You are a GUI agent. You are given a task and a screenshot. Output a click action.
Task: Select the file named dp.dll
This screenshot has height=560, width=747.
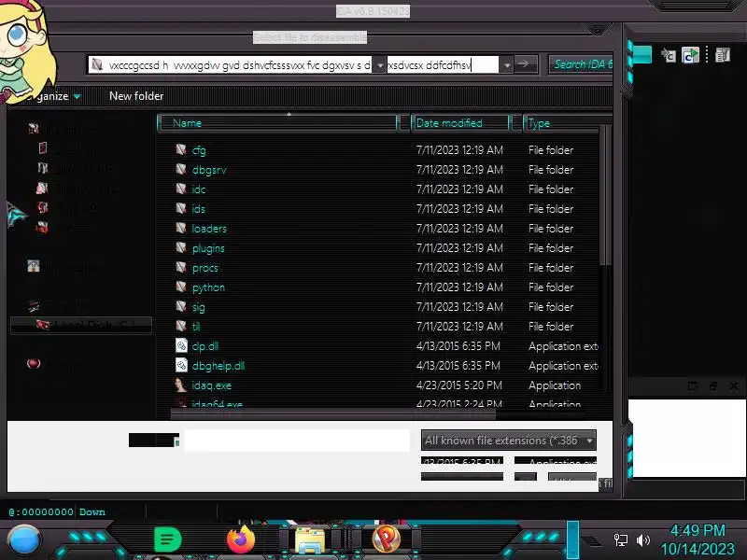[x=205, y=346]
